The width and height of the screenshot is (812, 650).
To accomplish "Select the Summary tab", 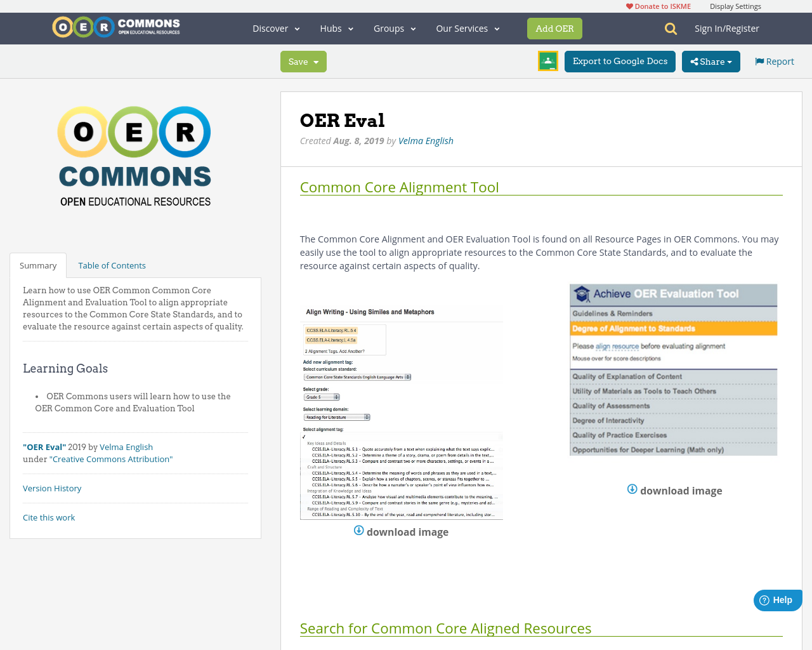I will pos(37,265).
